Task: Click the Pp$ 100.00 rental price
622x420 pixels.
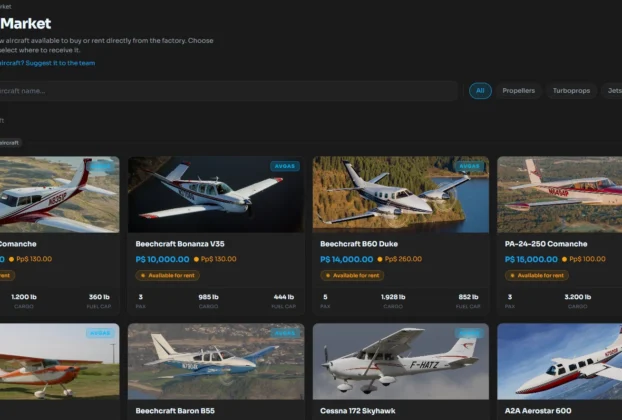Action: (587, 259)
